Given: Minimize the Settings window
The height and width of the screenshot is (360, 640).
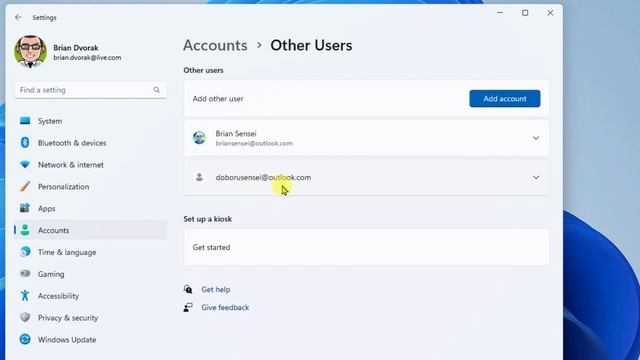Looking at the screenshot, I should (x=500, y=13).
